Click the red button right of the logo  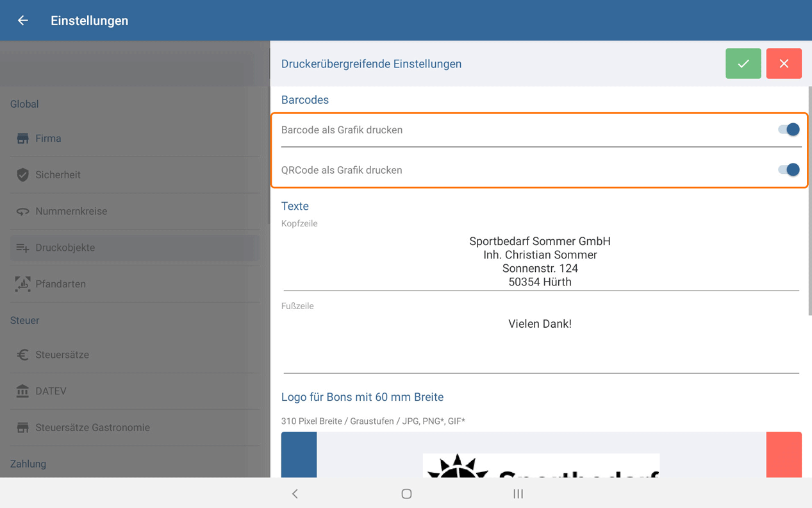click(x=784, y=455)
